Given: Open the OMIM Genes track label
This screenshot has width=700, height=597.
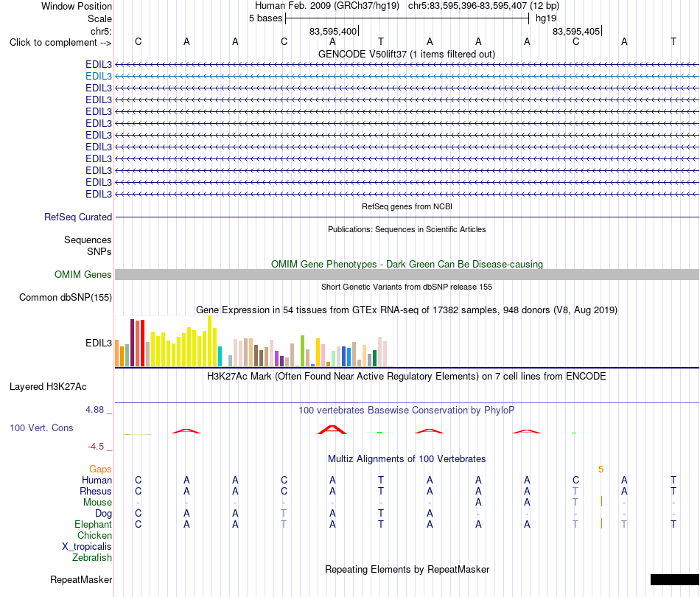Looking at the screenshot, I should point(83,275).
